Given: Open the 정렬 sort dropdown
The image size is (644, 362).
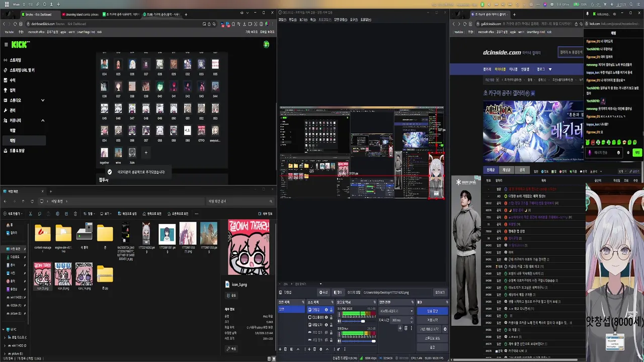Looking at the screenshot, I should coord(90,214).
